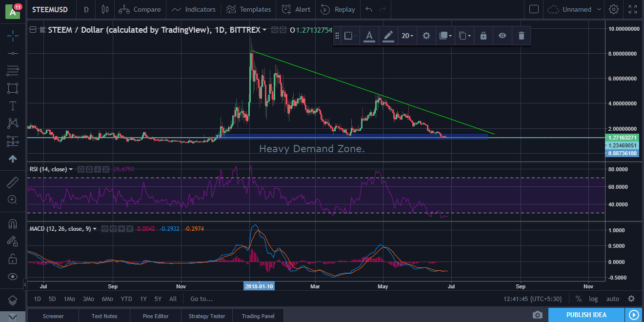
Task: Lock the selected drawing
Action: point(483,36)
